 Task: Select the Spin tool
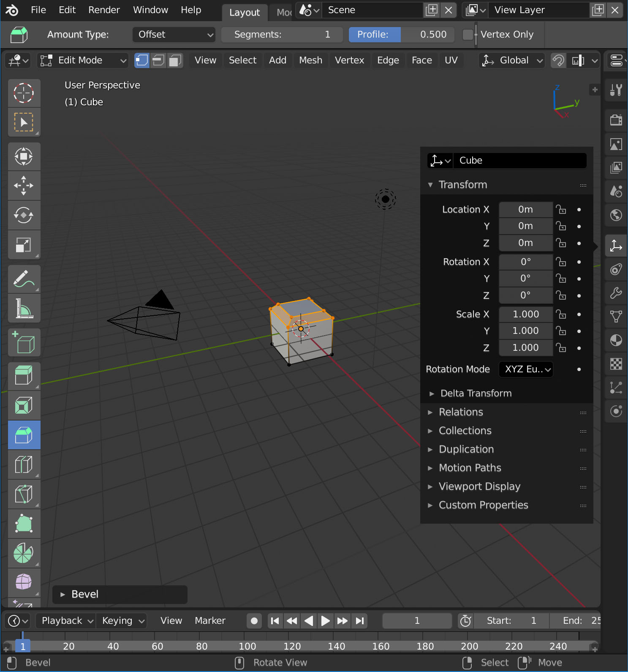[24, 553]
